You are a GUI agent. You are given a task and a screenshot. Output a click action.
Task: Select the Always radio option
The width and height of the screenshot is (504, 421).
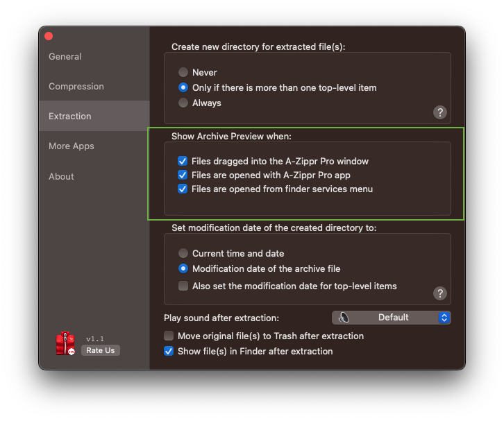tap(183, 103)
